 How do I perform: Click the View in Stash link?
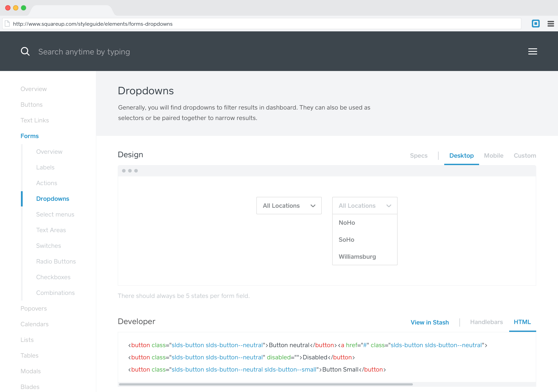[x=429, y=322]
